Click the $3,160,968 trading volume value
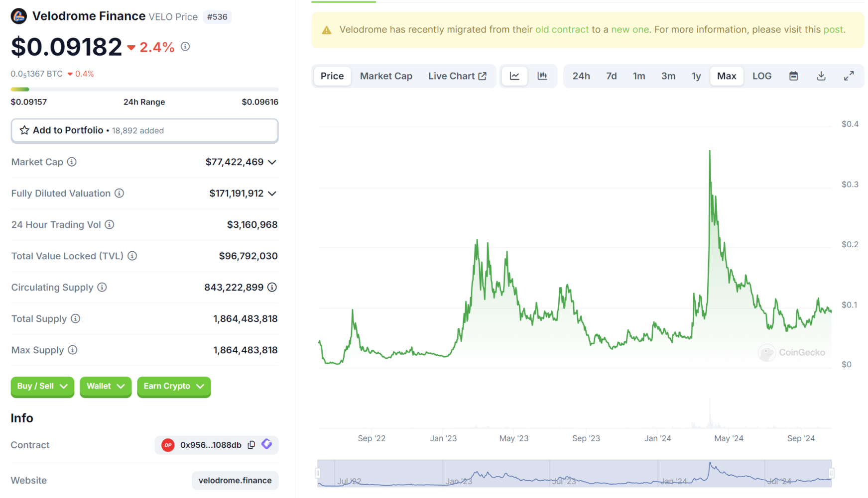The width and height of the screenshot is (868, 498). [x=252, y=225]
